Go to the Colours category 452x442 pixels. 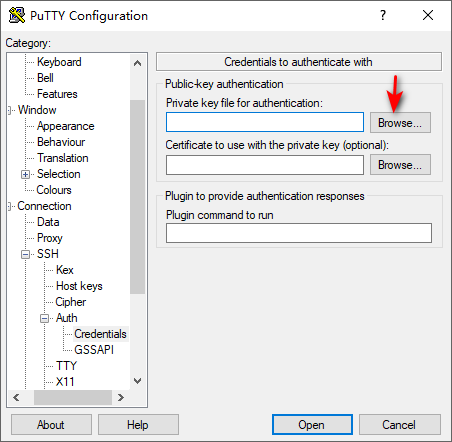(54, 190)
